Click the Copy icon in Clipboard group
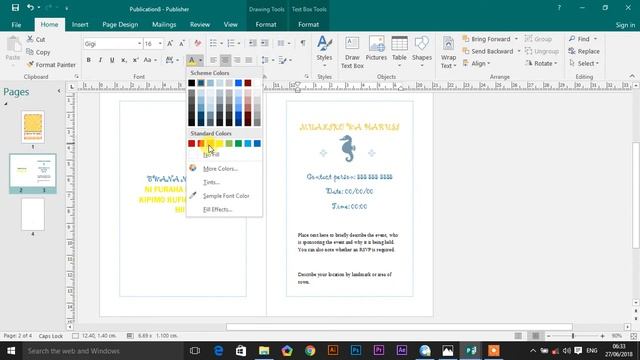 pyautogui.click(x=30, y=52)
